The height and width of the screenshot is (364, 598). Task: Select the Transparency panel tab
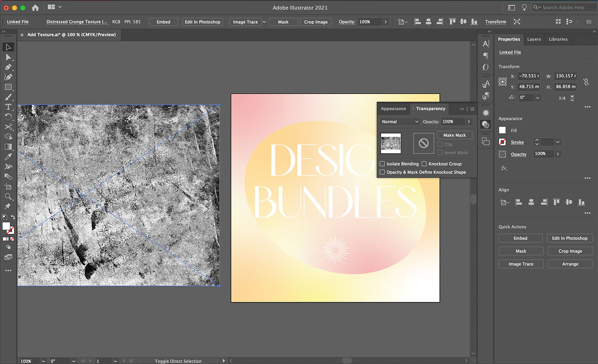coord(430,109)
